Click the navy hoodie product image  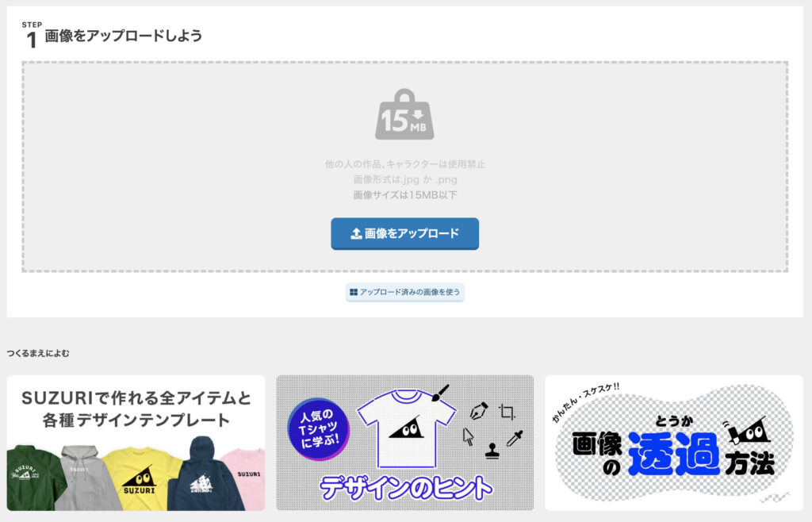205,475
